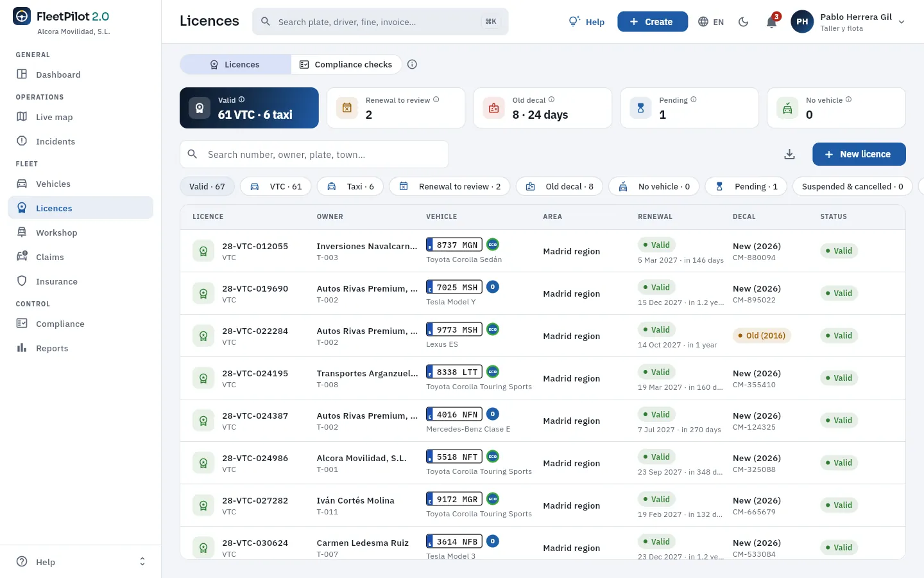This screenshot has width=924, height=578.
Task: Open the Pending summary card
Action: (690, 108)
